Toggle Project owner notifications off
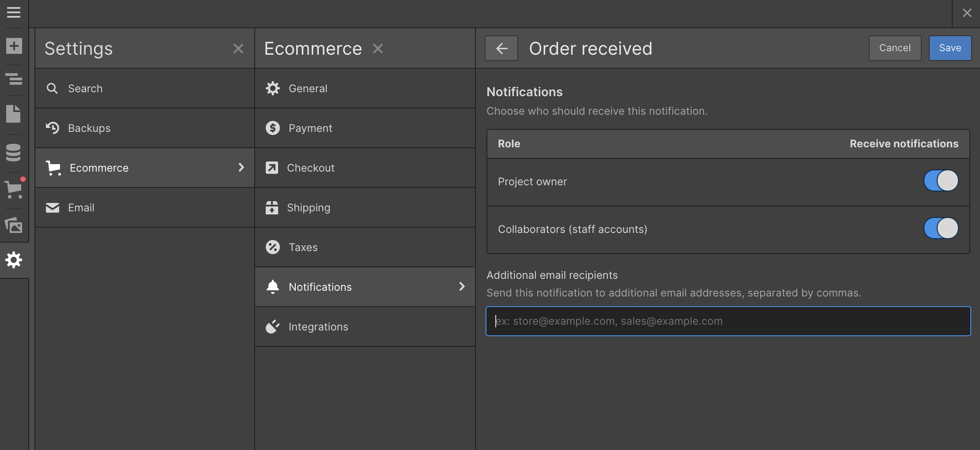The height and width of the screenshot is (450, 980). point(941,180)
